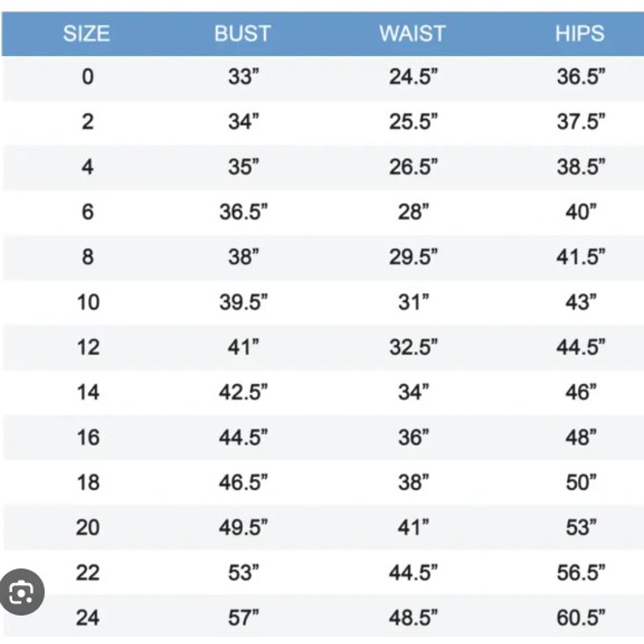Click the Google Lens camera search icon
This screenshot has height=644, width=644.
[x=22, y=592]
